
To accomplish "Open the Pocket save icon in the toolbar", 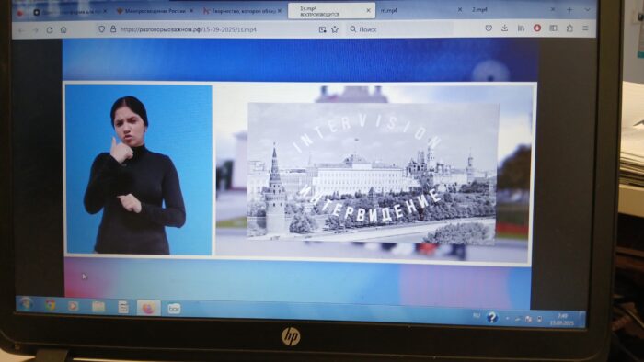I will [x=489, y=28].
